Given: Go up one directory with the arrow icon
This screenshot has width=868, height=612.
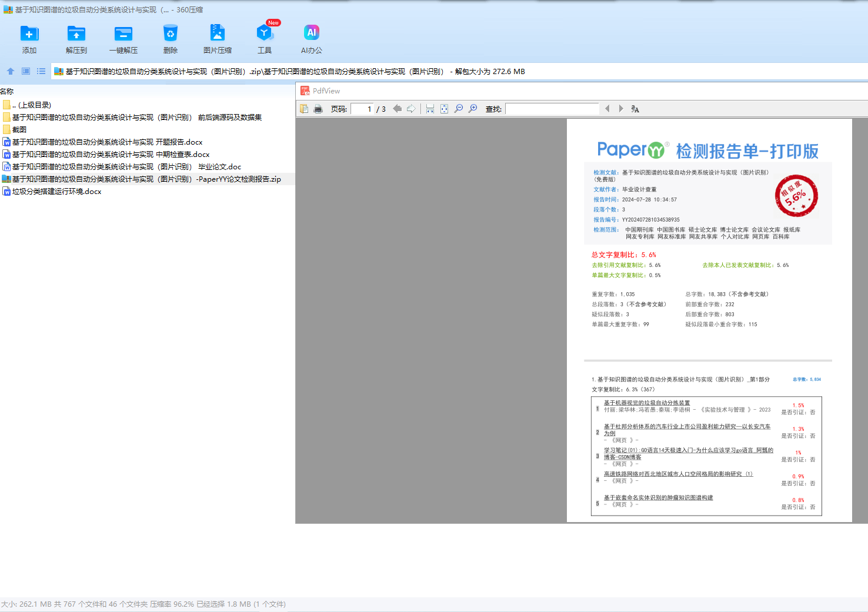Looking at the screenshot, I should pos(11,71).
